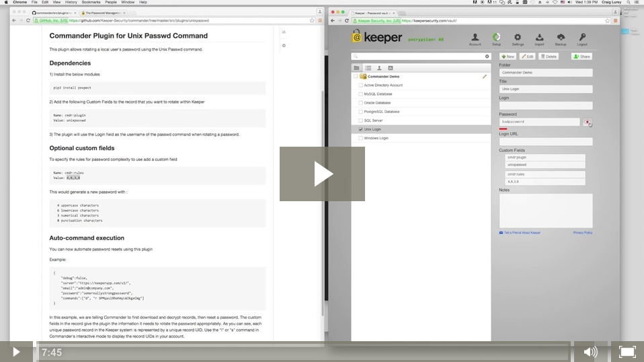Screen dimensions: 644x362
Task: Click the empty Login field
Action: pyautogui.click(x=546, y=105)
